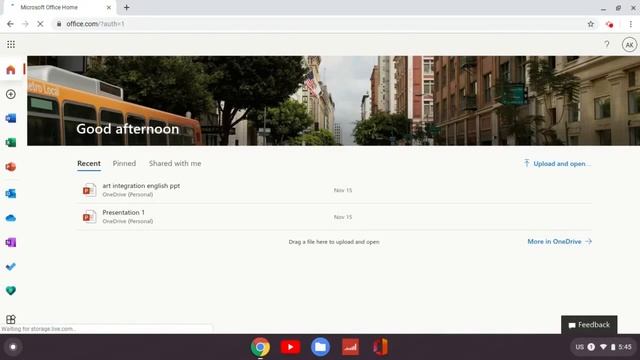The image size is (640, 360).
Task: Click PowerPoint icon of art integration file
Action: coord(89,190)
